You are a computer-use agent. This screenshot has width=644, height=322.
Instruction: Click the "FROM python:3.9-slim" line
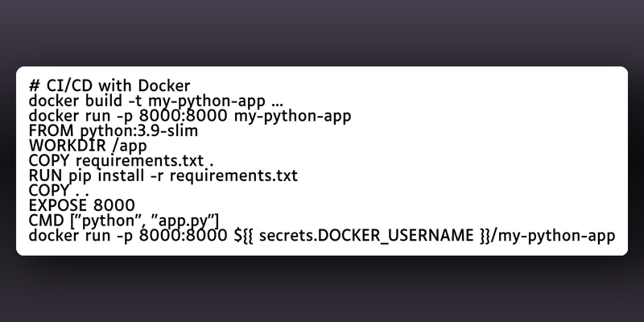[114, 131]
